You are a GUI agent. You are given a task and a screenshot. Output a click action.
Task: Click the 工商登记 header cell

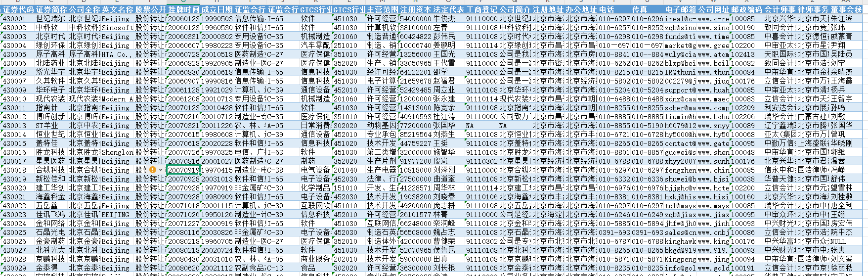tap(482, 9)
